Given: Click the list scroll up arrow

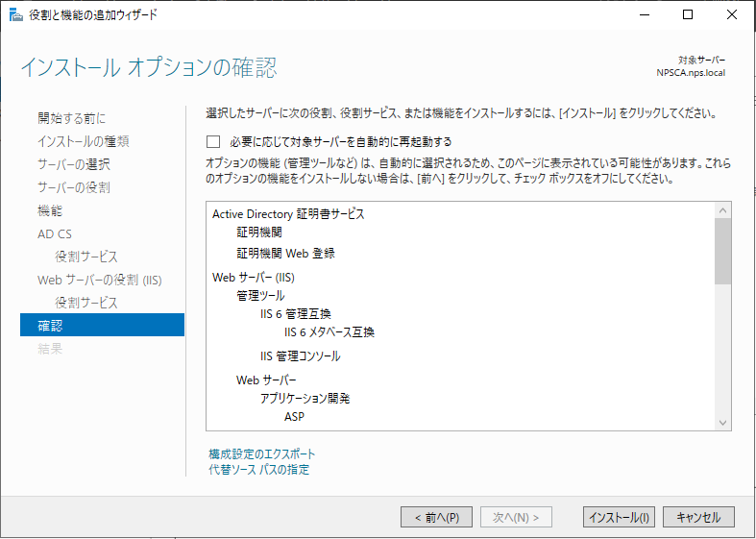Looking at the screenshot, I should (x=722, y=210).
